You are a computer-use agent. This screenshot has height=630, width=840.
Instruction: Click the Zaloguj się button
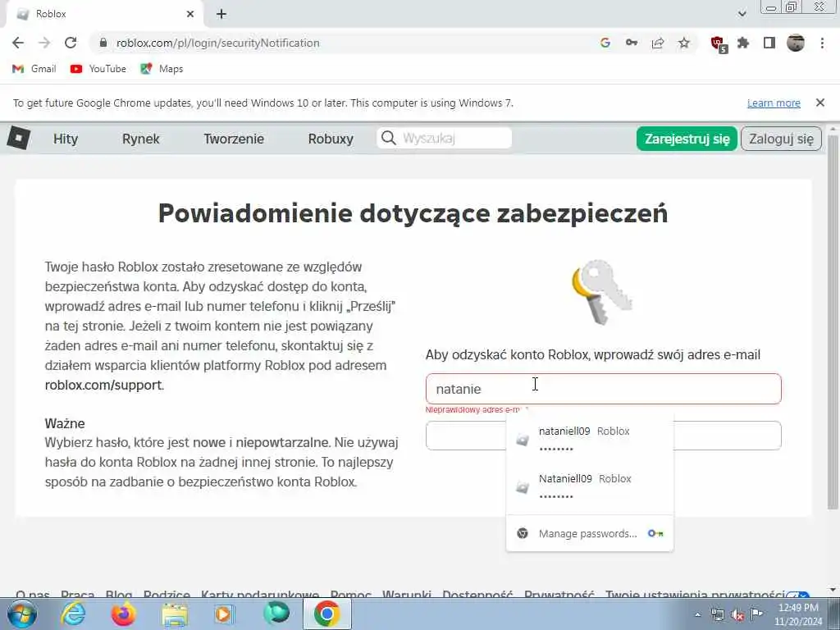click(x=781, y=139)
